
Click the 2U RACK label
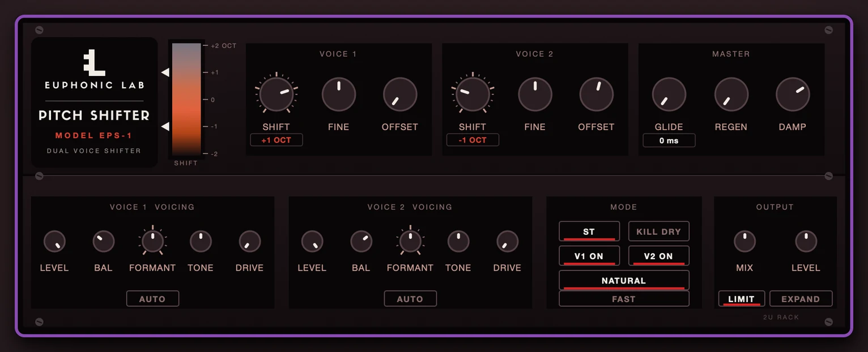781,317
